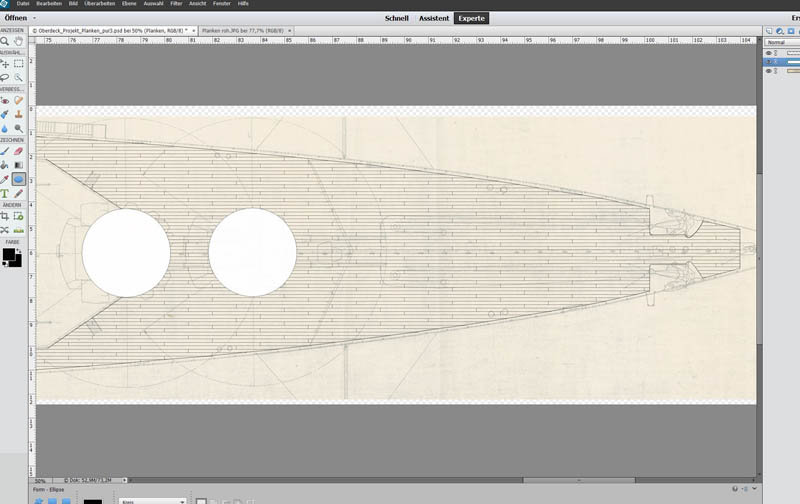This screenshot has width=800, height=504.
Task: Expand the Öffnen dropdown arrow
Action: click(x=34, y=19)
